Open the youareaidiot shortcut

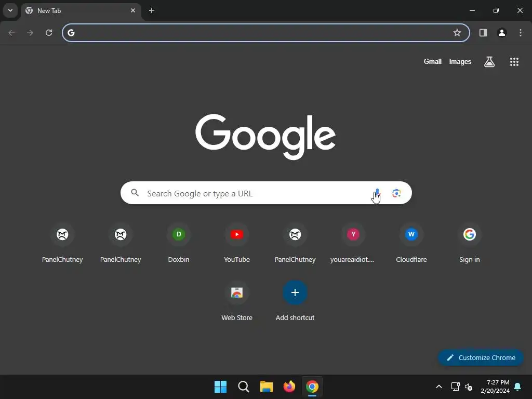[x=353, y=243]
